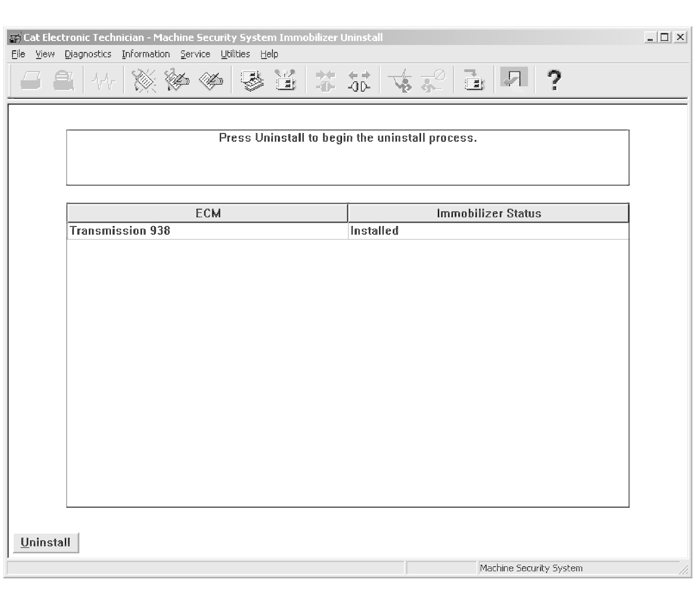Open the View menu
The width and height of the screenshot is (700, 600).
(x=45, y=54)
